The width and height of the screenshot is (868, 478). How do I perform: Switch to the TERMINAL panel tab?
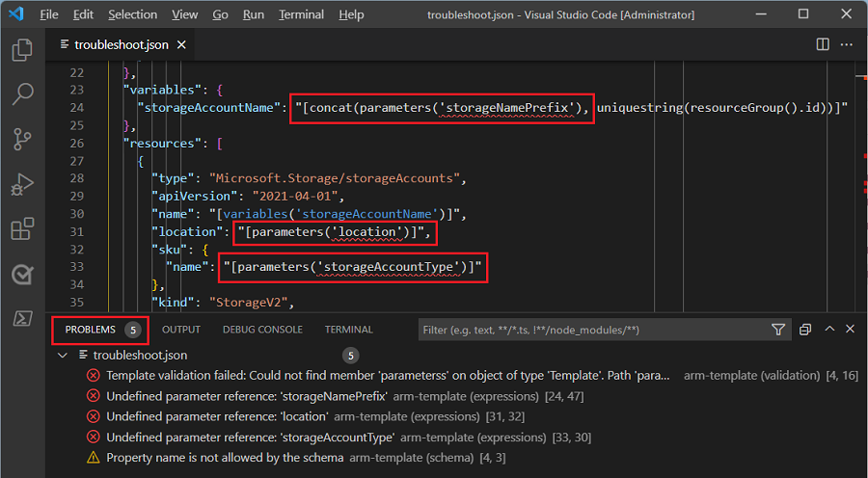[349, 330]
